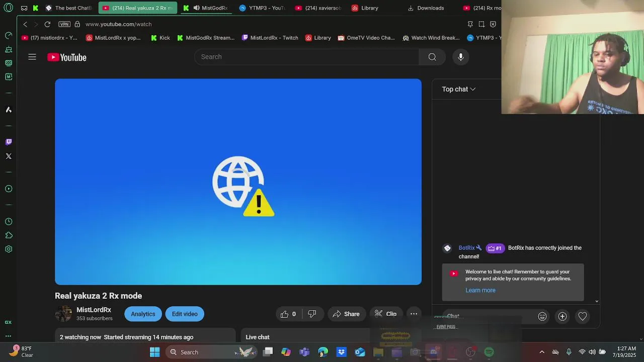The height and width of the screenshot is (362, 644).
Task: Open the volume control in the system tray
Action: (x=592, y=352)
